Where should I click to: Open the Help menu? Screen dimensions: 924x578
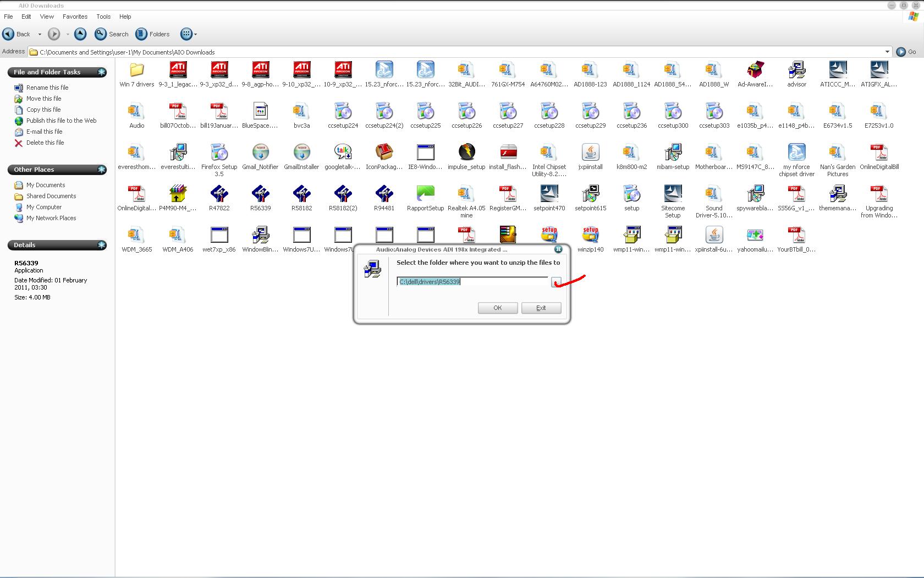pyautogui.click(x=125, y=17)
